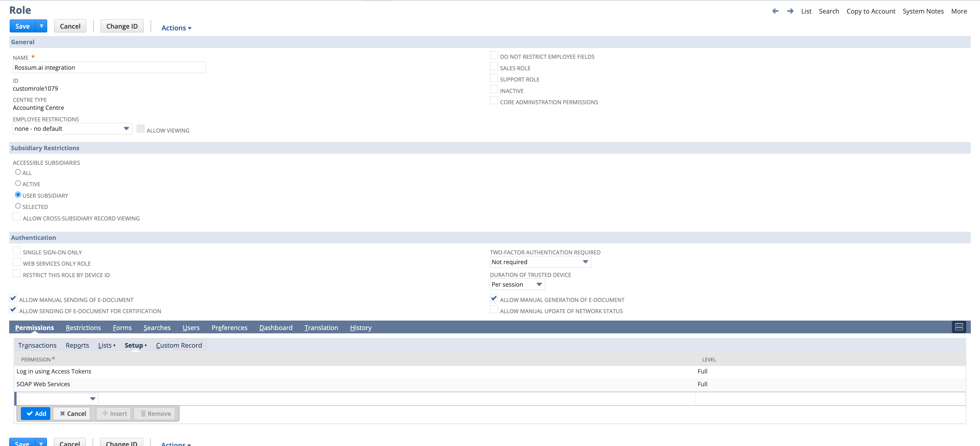980x446 pixels.
Task: Open System Notes link
Action: pyautogui.click(x=923, y=11)
